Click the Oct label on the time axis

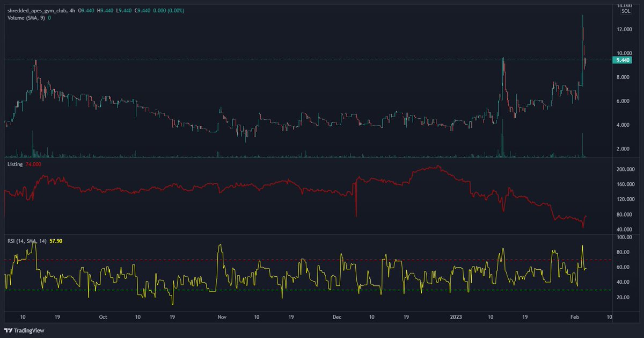coord(103,317)
